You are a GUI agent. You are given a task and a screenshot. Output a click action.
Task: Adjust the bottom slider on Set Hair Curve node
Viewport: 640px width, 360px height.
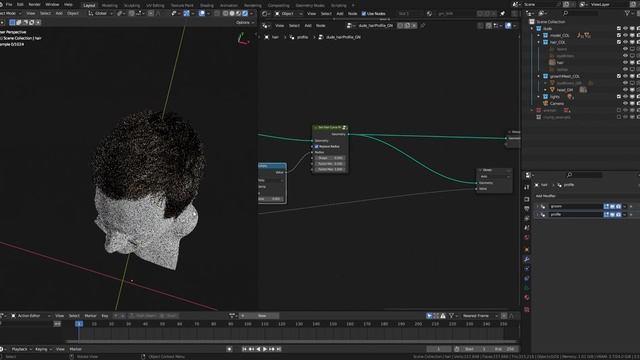[330, 169]
